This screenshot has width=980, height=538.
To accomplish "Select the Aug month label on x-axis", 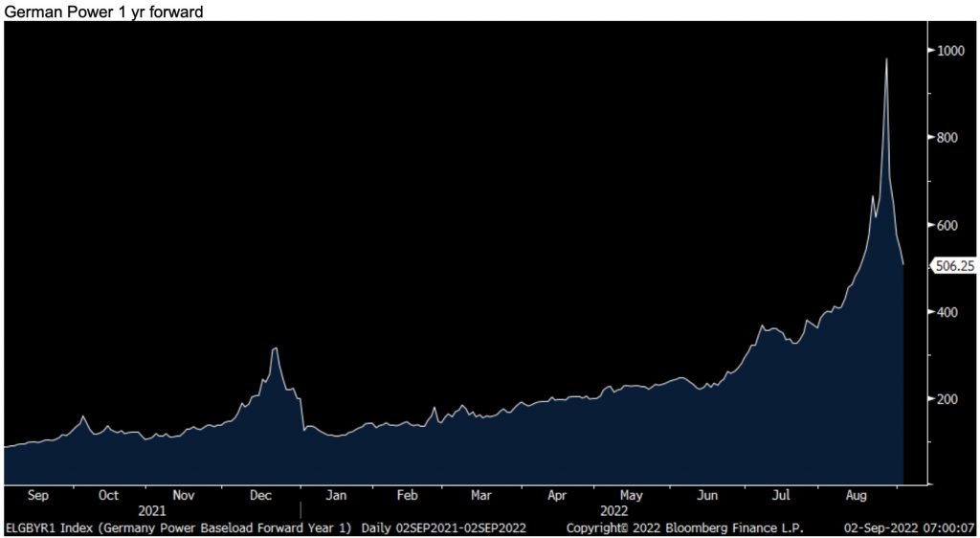I will 857,495.
